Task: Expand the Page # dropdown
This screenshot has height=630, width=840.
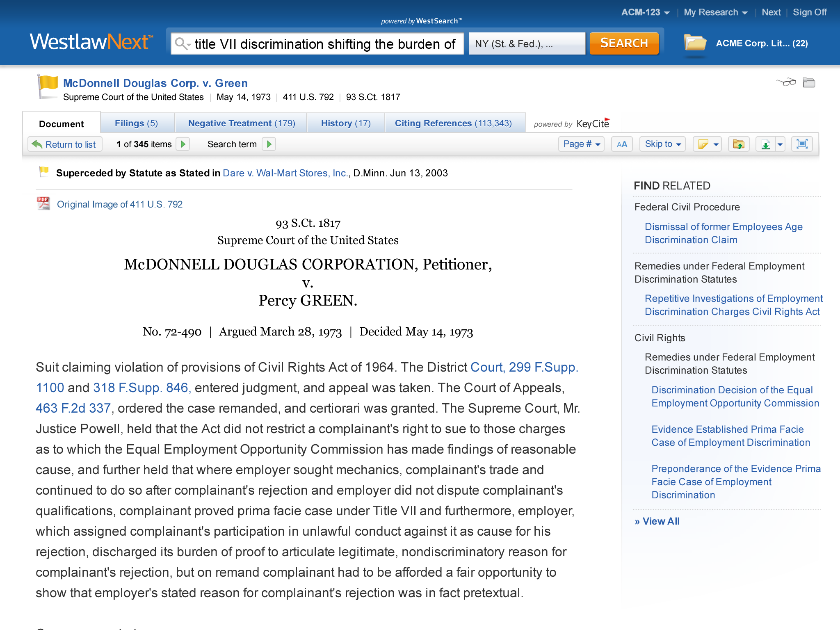Action: pos(581,144)
